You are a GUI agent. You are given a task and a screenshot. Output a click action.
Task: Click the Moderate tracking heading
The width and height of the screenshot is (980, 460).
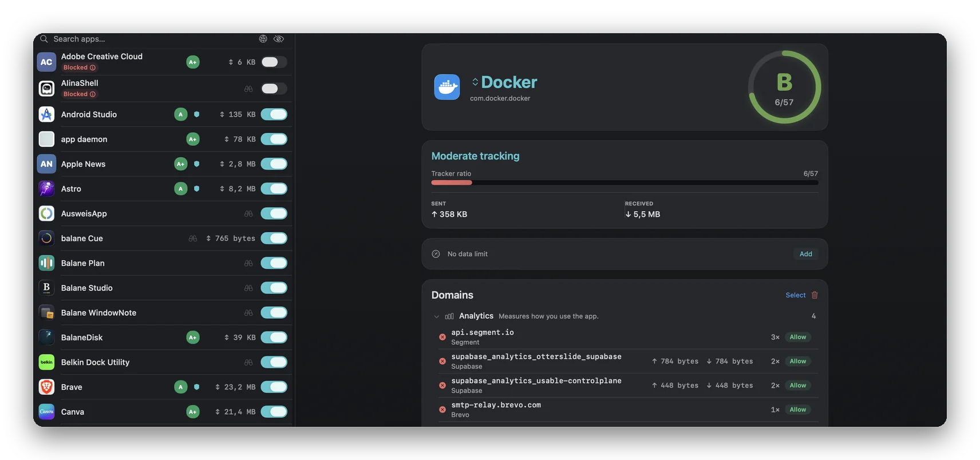click(x=475, y=156)
